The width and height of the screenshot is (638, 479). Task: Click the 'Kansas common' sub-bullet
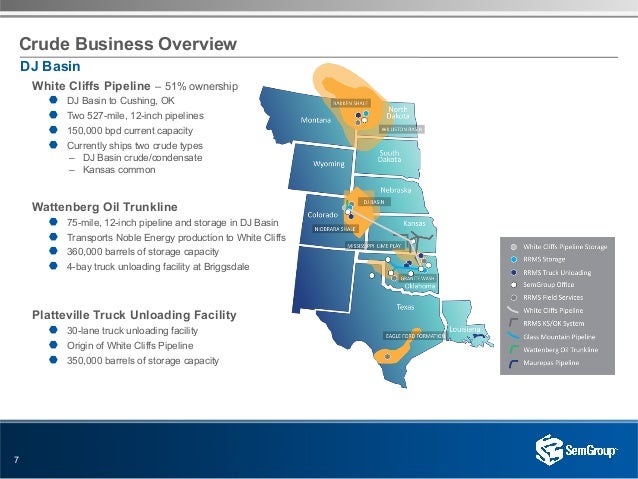[x=119, y=170]
